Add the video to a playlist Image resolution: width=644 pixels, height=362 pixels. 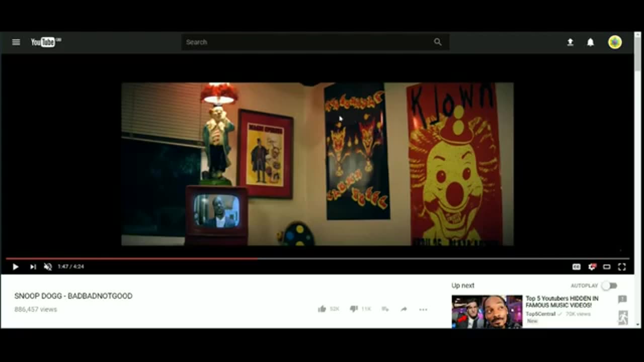click(x=385, y=309)
